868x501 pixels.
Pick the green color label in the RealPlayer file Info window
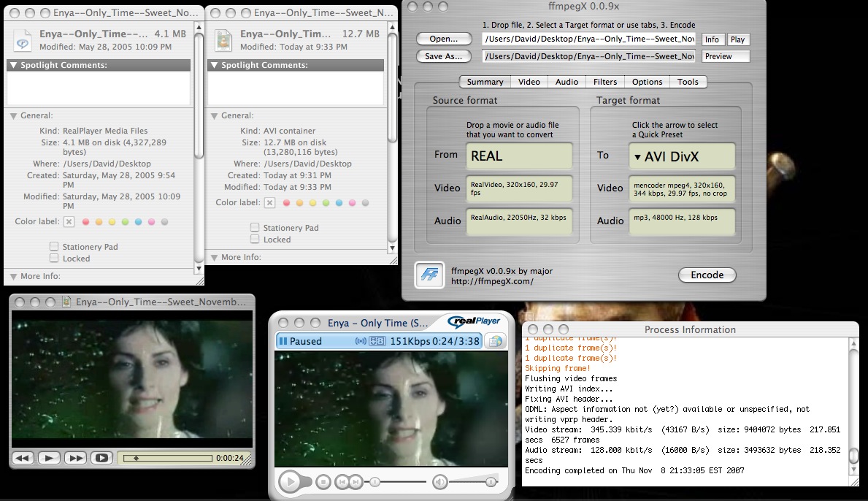125,222
